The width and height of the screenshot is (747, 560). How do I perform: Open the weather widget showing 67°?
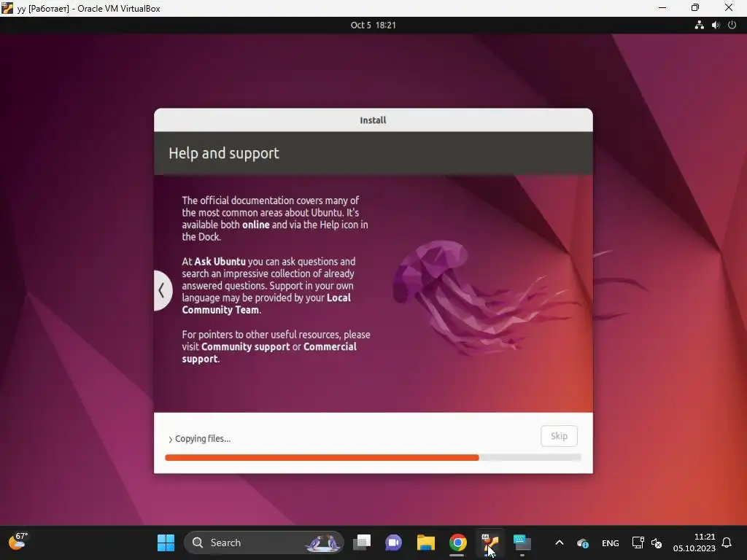(18, 542)
